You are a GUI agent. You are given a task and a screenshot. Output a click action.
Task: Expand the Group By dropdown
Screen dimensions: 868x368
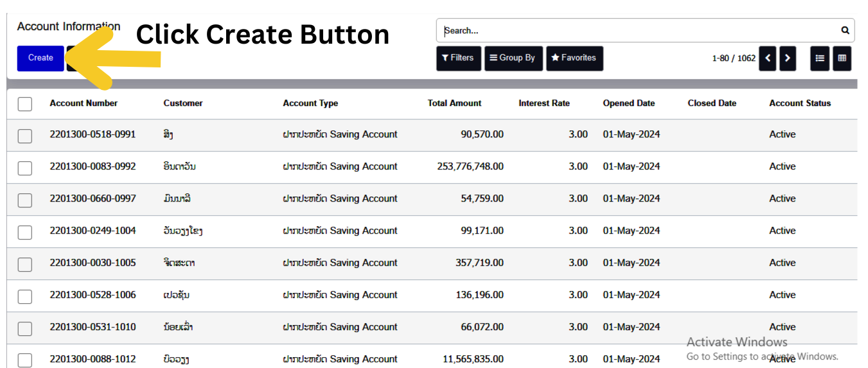tap(513, 58)
